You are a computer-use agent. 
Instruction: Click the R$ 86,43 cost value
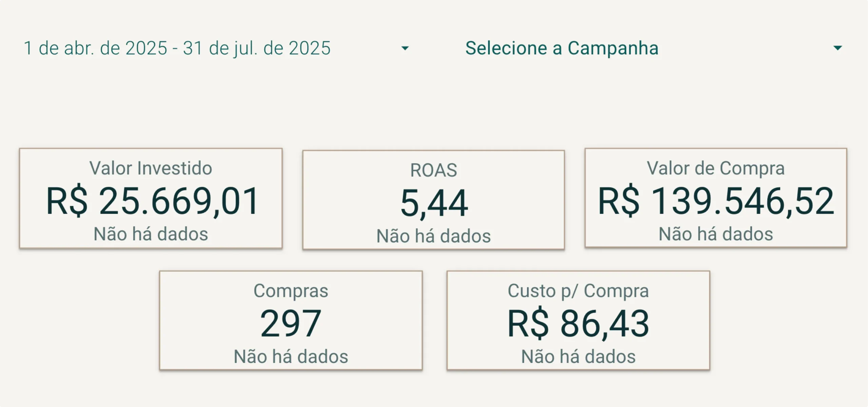click(578, 323)
